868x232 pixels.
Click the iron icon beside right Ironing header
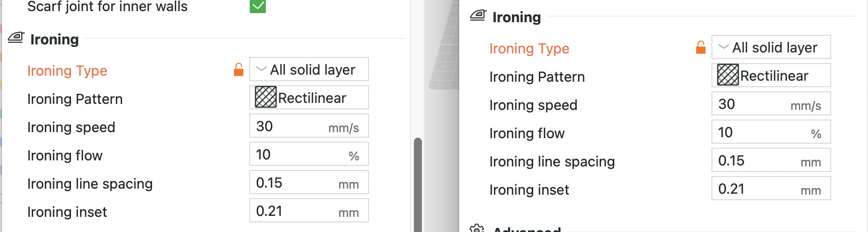[478, 16]
